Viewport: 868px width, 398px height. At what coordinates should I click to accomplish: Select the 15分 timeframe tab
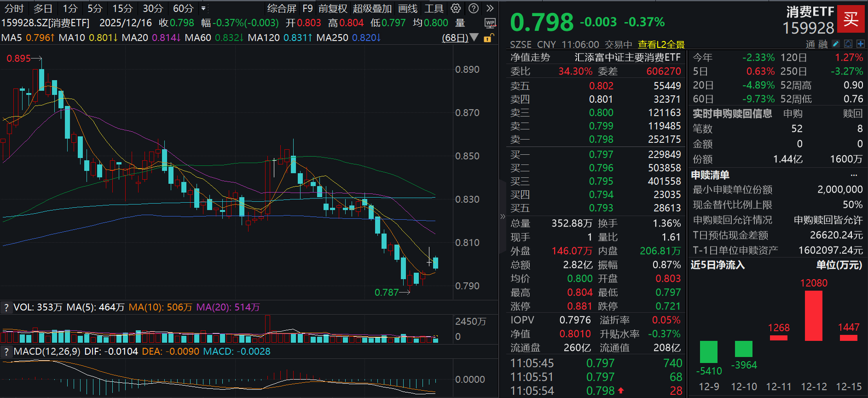[122, 8]
